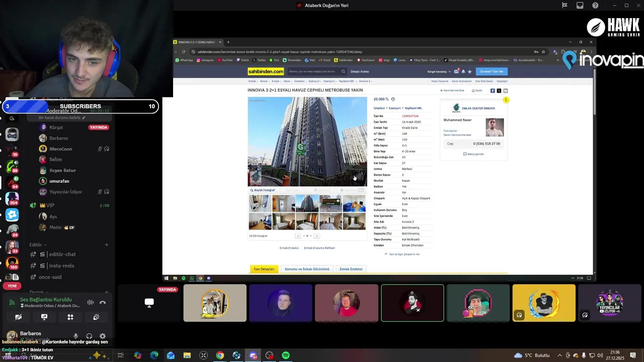644x362 pixels.
Task: Share listing on X icon
Action: pyautogui.click(x=499, y=90)
